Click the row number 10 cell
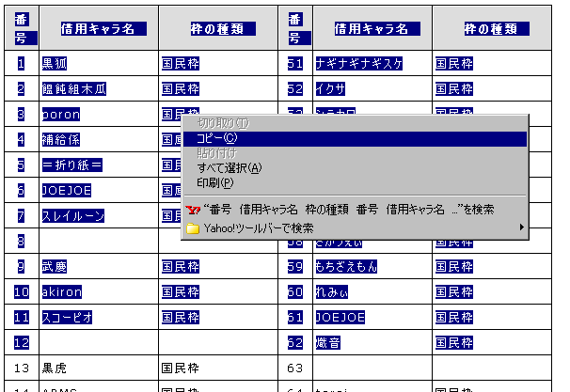The height and width of the screenshot is (392, 570). [x=22, y=292]
